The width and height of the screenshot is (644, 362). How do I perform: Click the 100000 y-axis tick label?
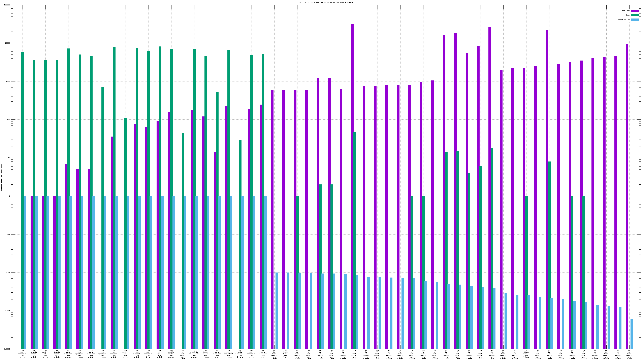coord(7,5)
